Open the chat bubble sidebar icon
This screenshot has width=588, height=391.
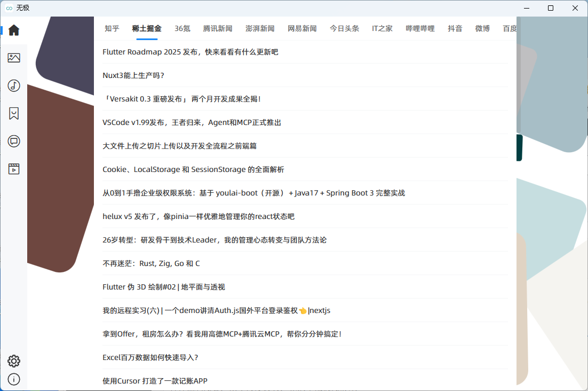[14, 141]
